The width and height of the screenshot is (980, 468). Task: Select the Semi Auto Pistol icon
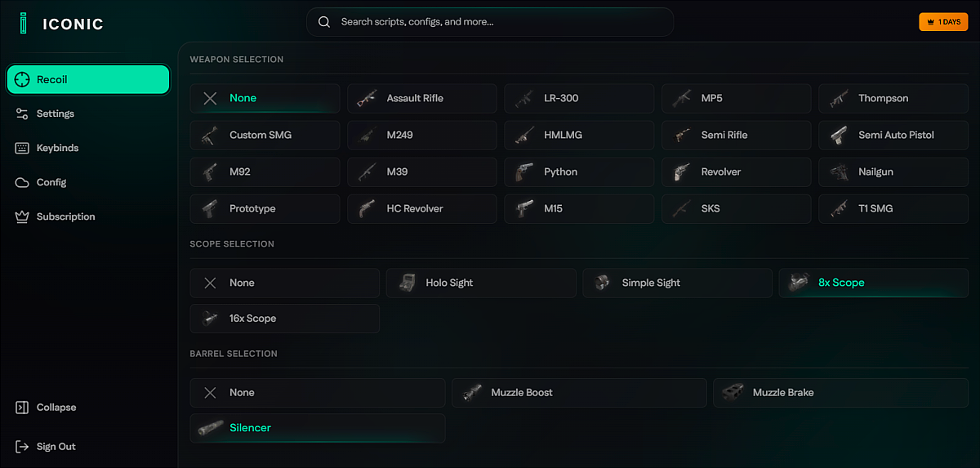[x=839, y=135]
